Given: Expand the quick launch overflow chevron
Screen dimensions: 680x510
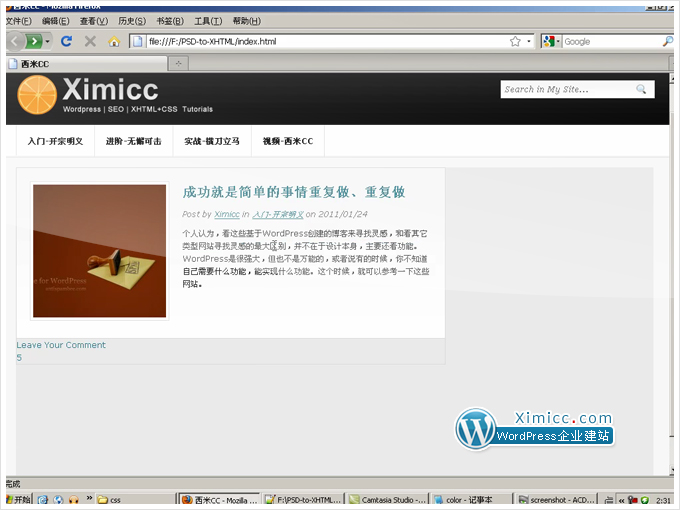Looking at the screenshot, I should point(89,498).
